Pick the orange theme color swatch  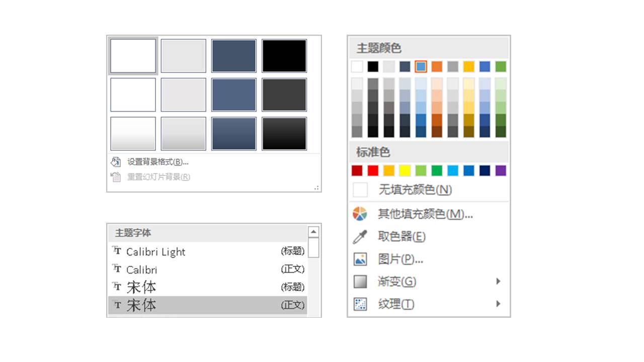[x=437, y=66]
